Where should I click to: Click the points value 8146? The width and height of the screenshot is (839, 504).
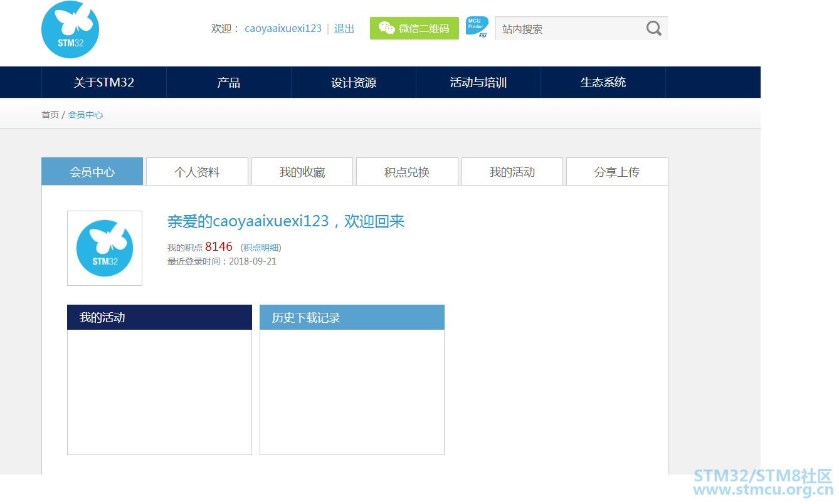(219, 246)
